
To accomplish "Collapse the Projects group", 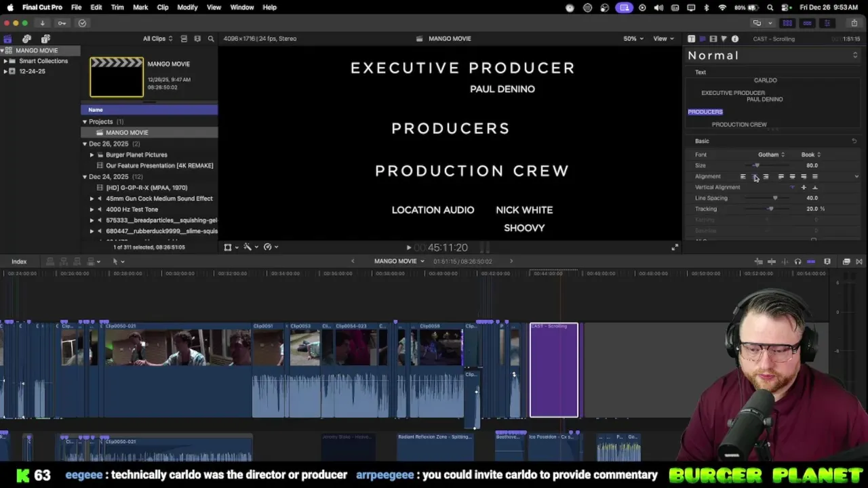I will pyautogui.click(x=85, y=122).
